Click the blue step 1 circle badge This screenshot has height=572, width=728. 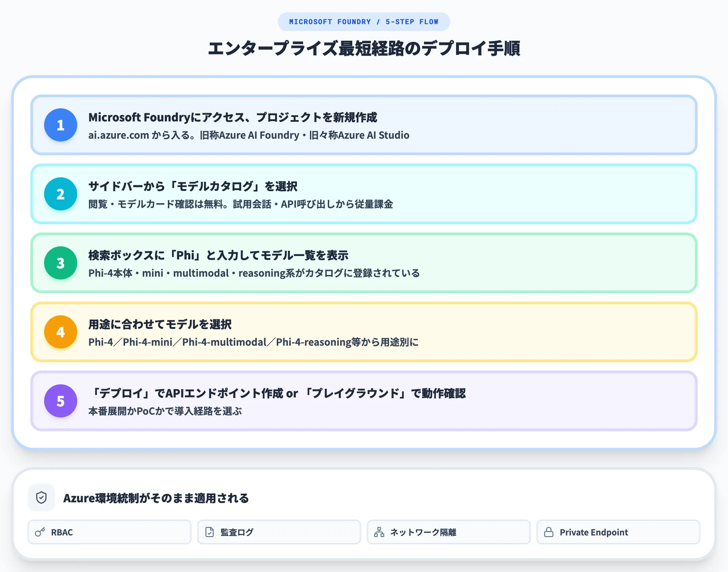[x=61, y=125]
